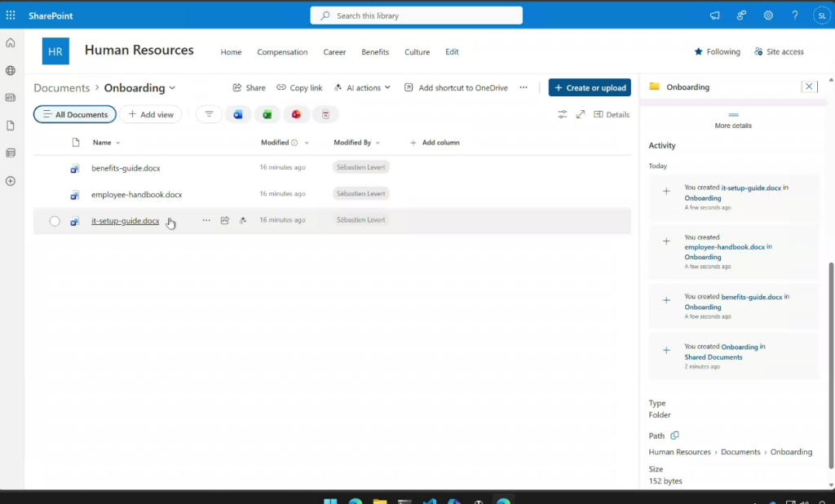Go to the Compensation navigation item
This screenshot has height=504, width=835.
tap(282, 52)
